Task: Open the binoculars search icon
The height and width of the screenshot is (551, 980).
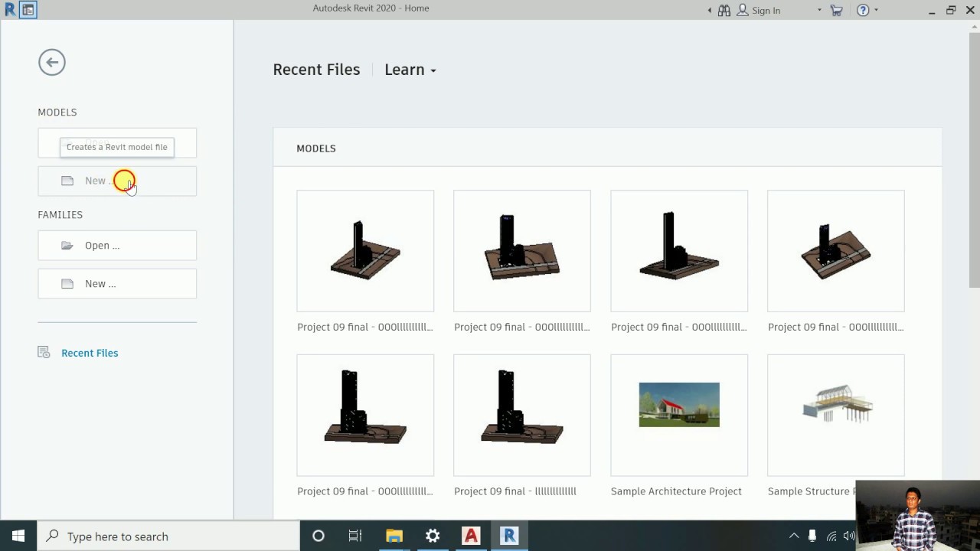Action: coord(724,10)
